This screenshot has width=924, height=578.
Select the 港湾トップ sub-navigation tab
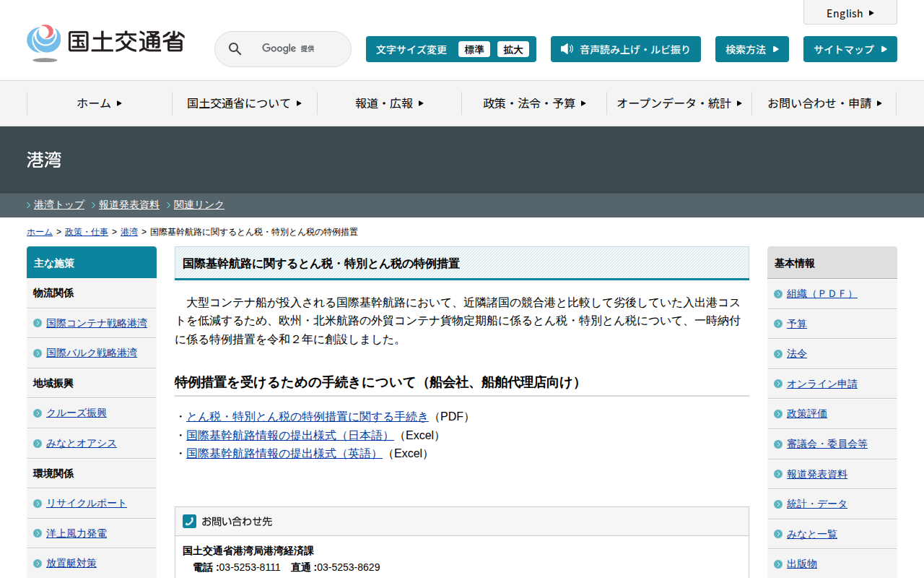(59, 205)
